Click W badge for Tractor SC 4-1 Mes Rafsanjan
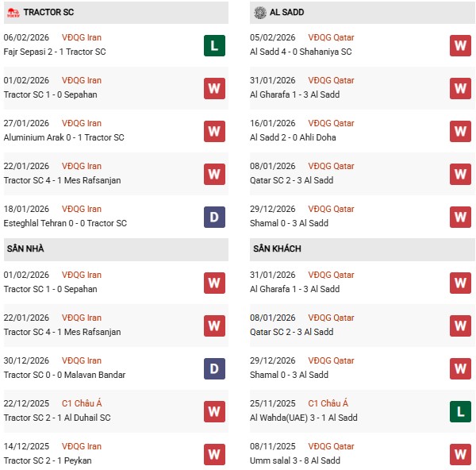The width and height of the screenshot is (476, 470). [214, 174]
